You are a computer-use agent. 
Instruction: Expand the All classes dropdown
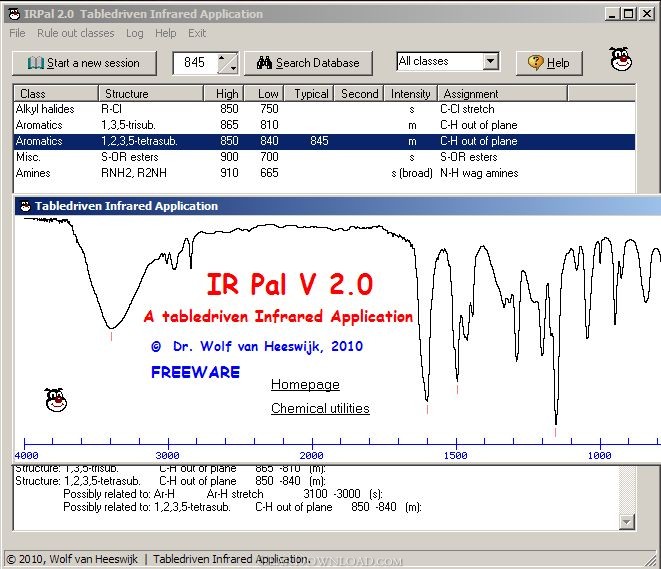pos(489,62)
